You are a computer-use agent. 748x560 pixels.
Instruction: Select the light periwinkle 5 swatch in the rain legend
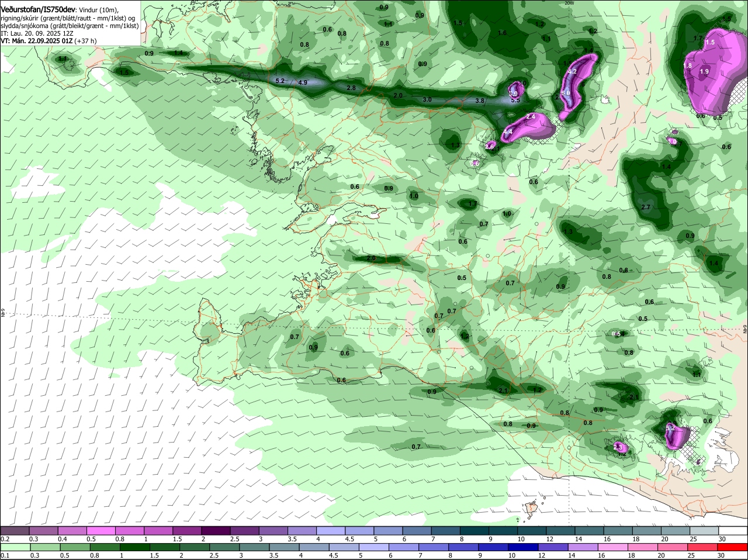[x=374, y=547]
